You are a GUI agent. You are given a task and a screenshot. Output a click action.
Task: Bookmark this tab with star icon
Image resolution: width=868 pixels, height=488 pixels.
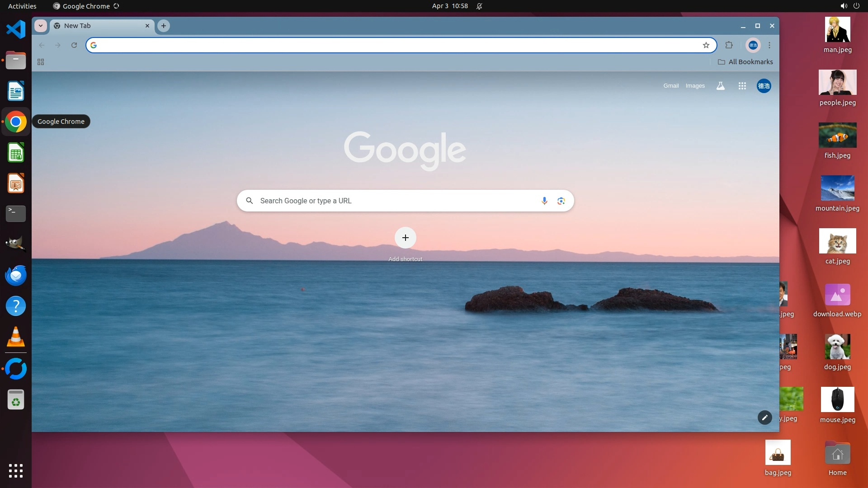[x=706, y=45]
